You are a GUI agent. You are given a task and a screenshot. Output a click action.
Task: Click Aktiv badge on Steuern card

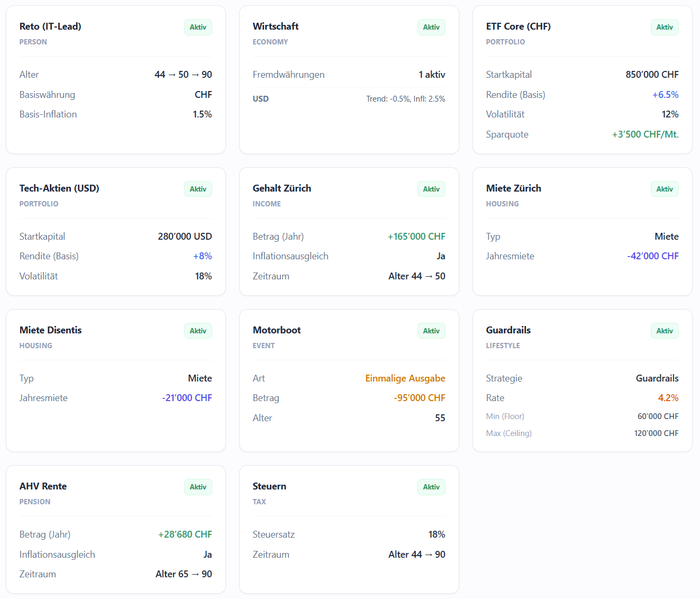(x=431, y=487)
